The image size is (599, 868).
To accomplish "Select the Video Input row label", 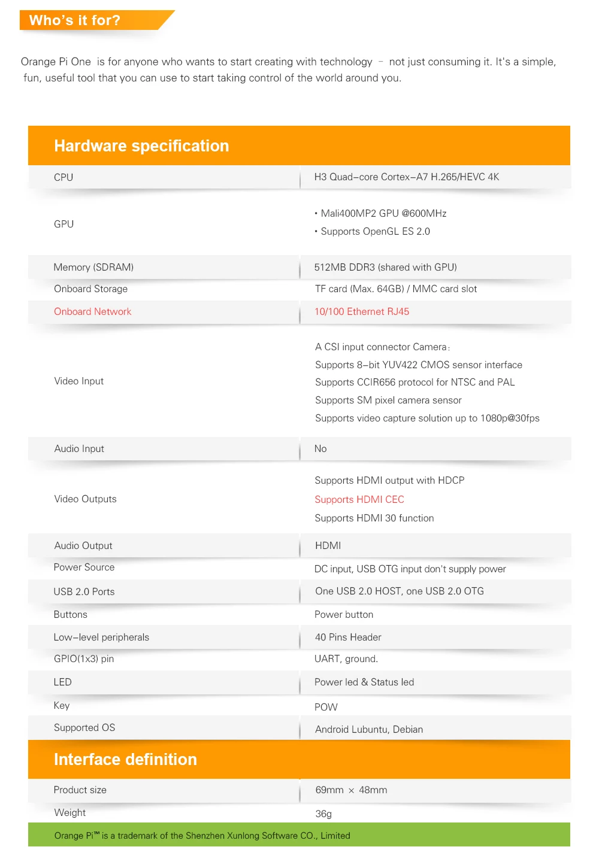I will pos(79,381).
